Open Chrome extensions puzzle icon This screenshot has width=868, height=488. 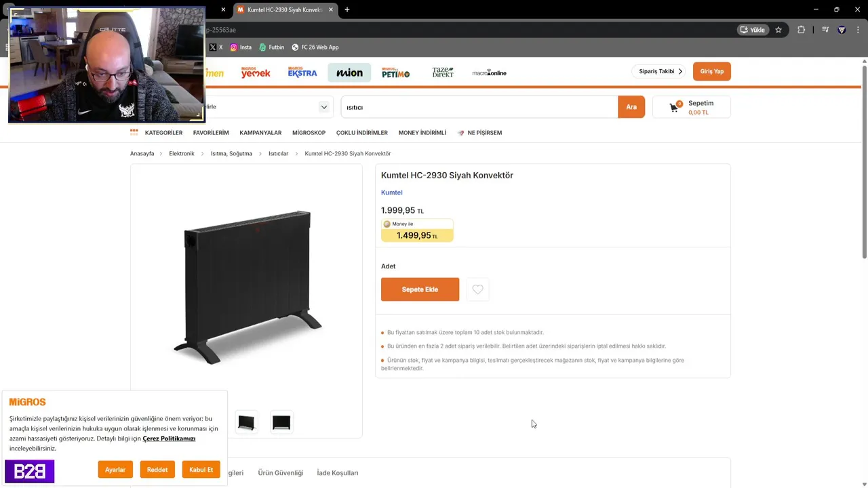click(x=802, y=30)
